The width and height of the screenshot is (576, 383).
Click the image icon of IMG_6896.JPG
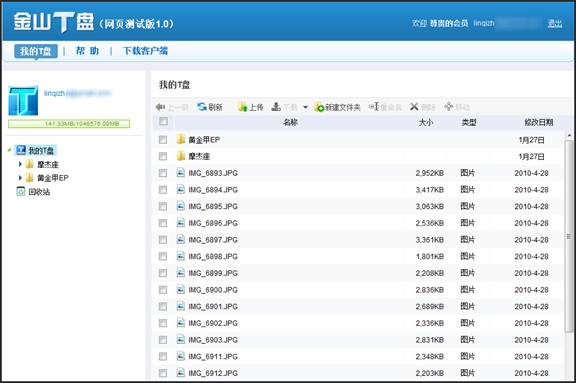[181, 223]
